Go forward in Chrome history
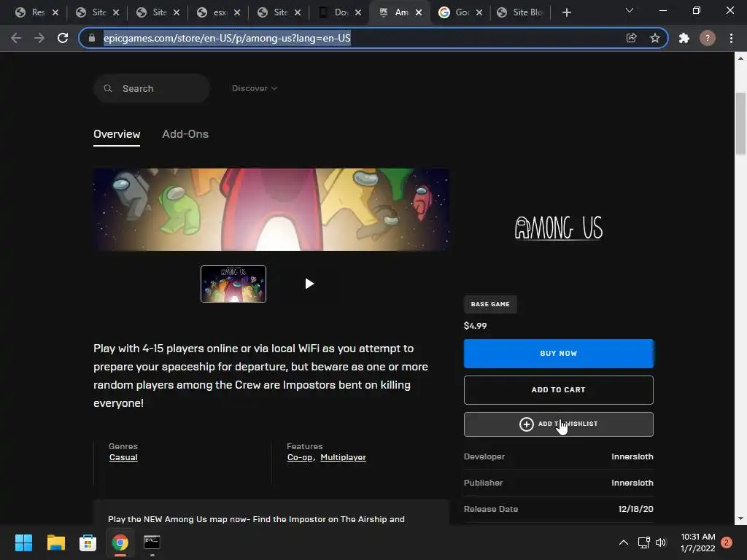 (x=39, y=38)
